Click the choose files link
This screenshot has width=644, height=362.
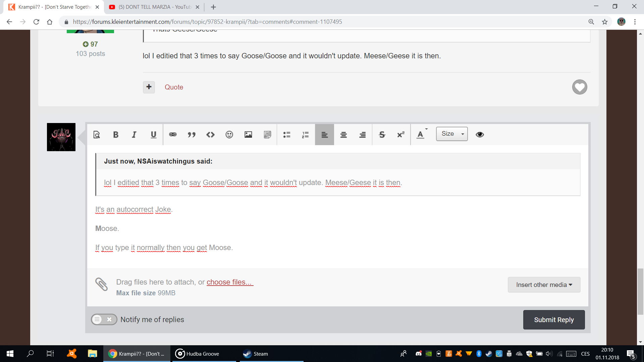coord(230,282)
